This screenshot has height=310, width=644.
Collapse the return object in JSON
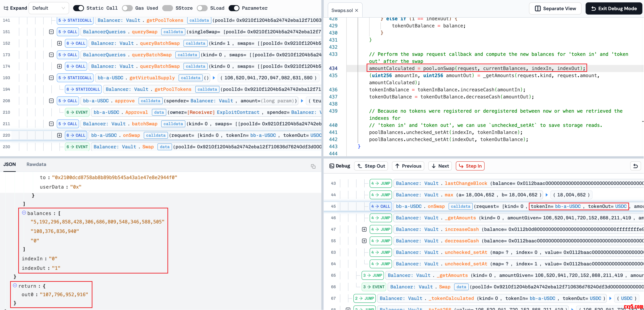click(15, 285)
